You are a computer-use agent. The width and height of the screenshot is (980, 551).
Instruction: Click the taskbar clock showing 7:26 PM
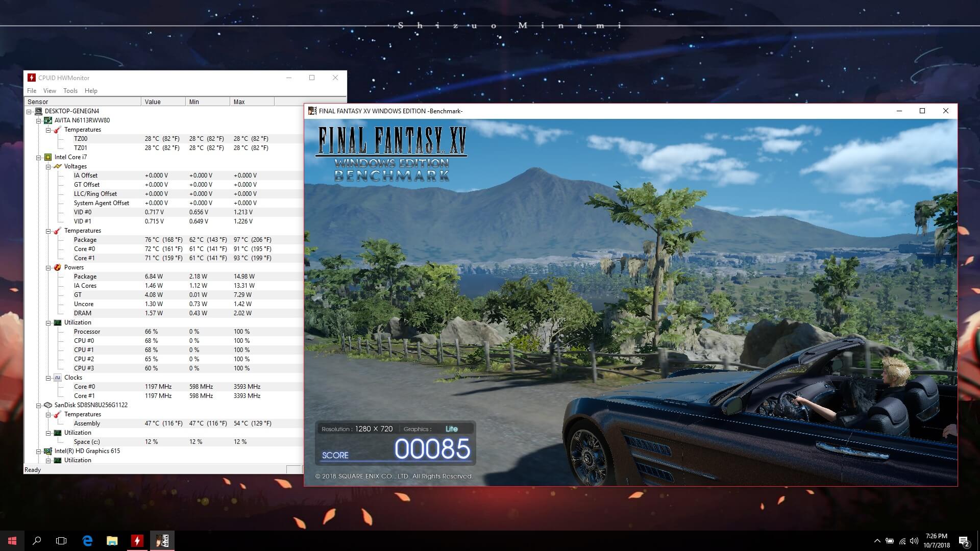click(x=937, y=541)
